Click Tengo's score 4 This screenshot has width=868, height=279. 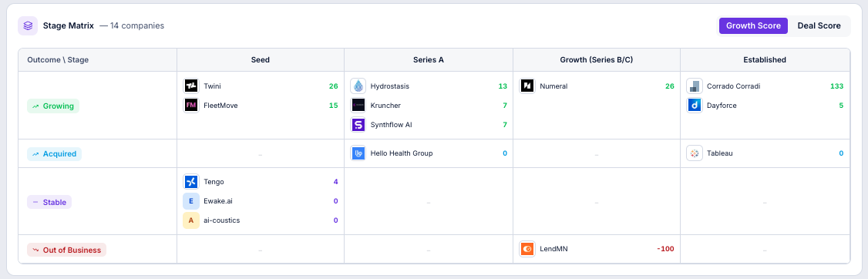coord(335,182)
